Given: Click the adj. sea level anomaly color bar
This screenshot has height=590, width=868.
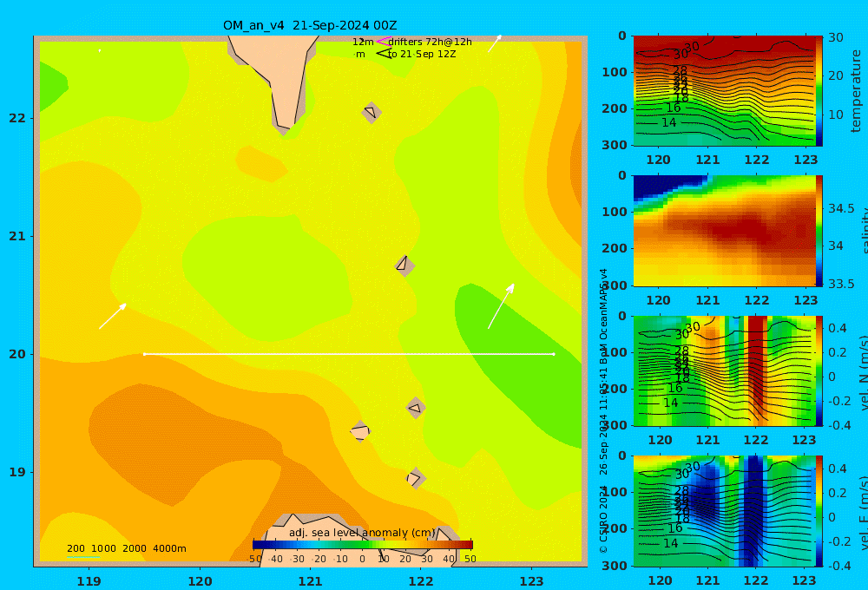Looking at the screenshot, I should [x=363, y=545].
